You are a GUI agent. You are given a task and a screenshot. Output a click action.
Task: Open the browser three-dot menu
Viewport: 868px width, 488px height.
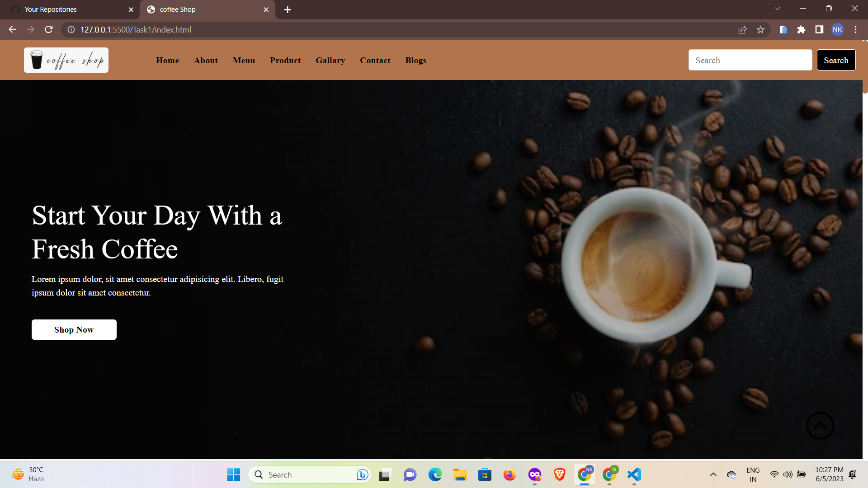pos(855,29)
